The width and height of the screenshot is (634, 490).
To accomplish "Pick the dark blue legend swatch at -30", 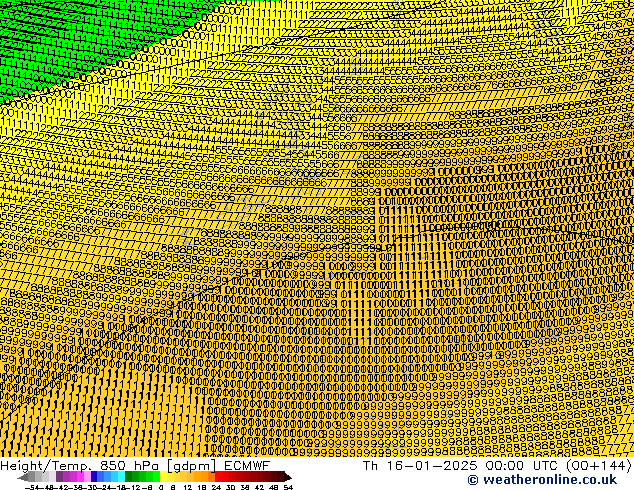I will click(x=94, y=476).
